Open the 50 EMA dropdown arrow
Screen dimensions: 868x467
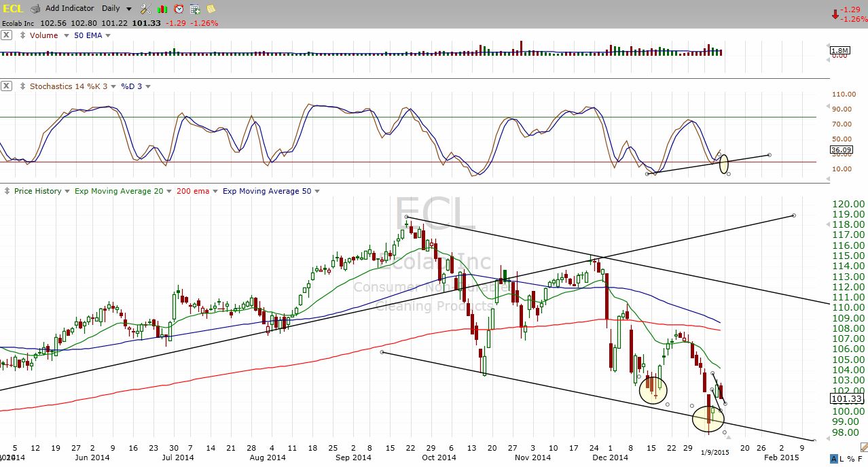click(x=107, y=35)
